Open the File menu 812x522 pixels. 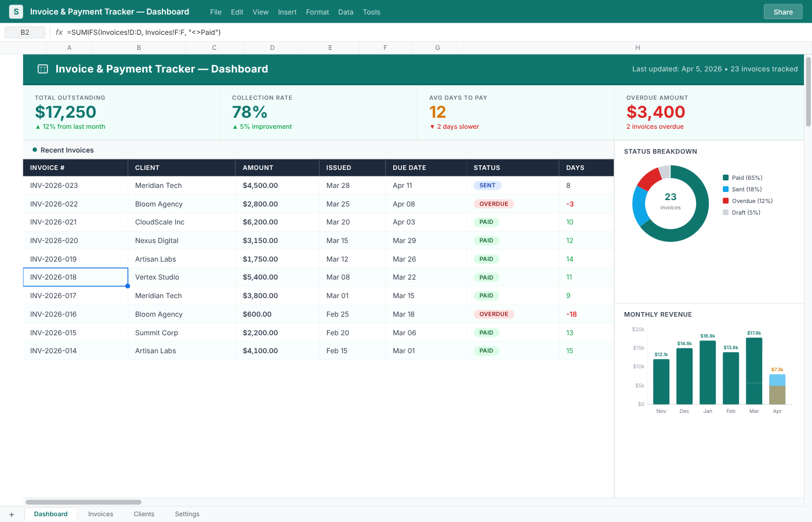pos(216,12)
